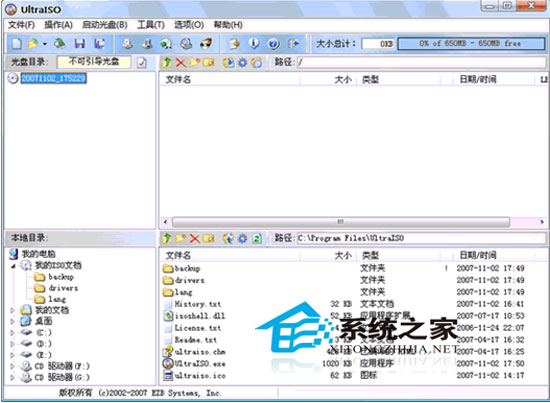Click the red X delete icon in 光盘目录 toolbar

click(181, 63)
